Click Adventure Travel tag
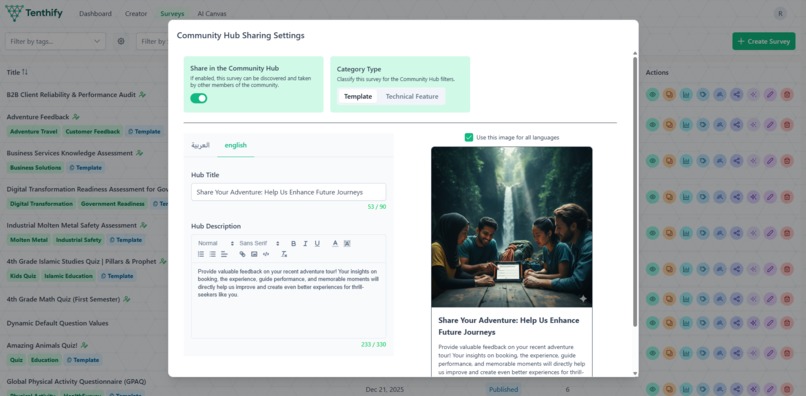806x396 pixels. (x=34, y=132)
